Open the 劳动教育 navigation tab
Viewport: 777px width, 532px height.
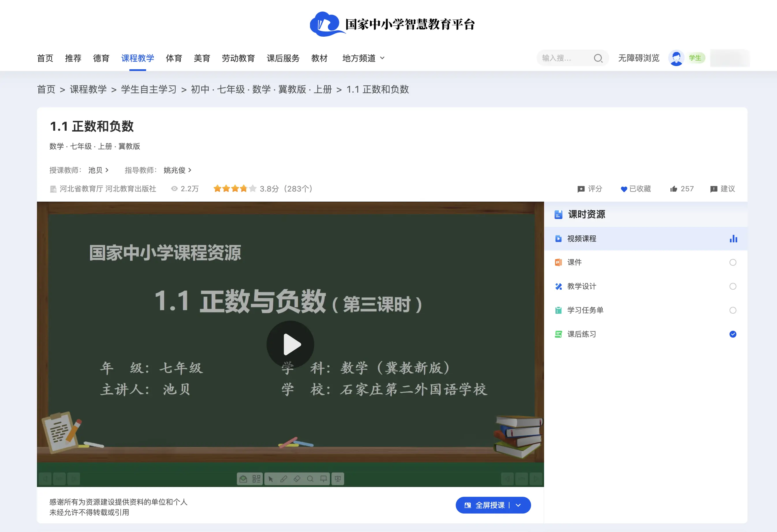pos(238,58)
